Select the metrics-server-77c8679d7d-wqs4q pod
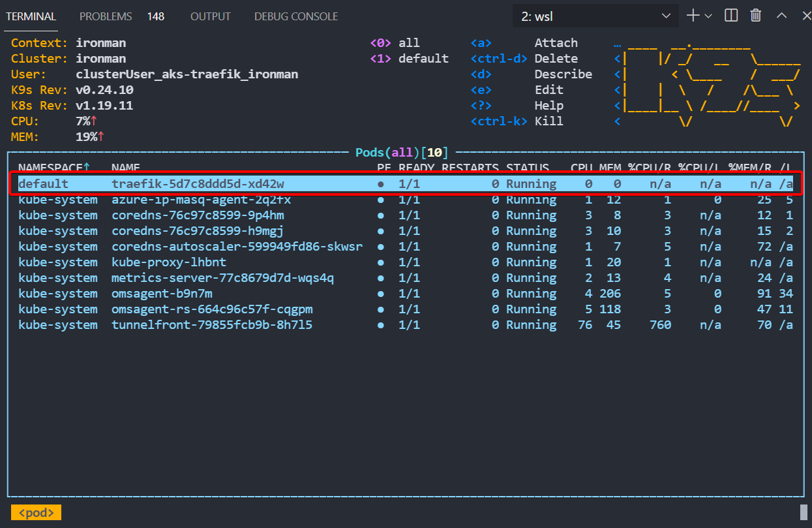The image size is (812, 528). [406, 278]
